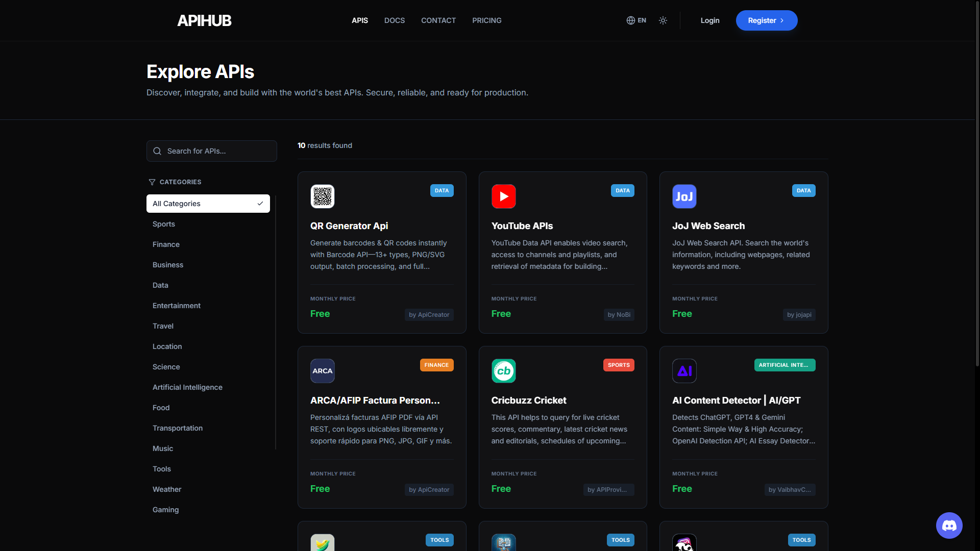The height and width of the screenshot is (551, 980).
Task: Click the filter icon beside CATEGORIES
Action: [152, 182]
